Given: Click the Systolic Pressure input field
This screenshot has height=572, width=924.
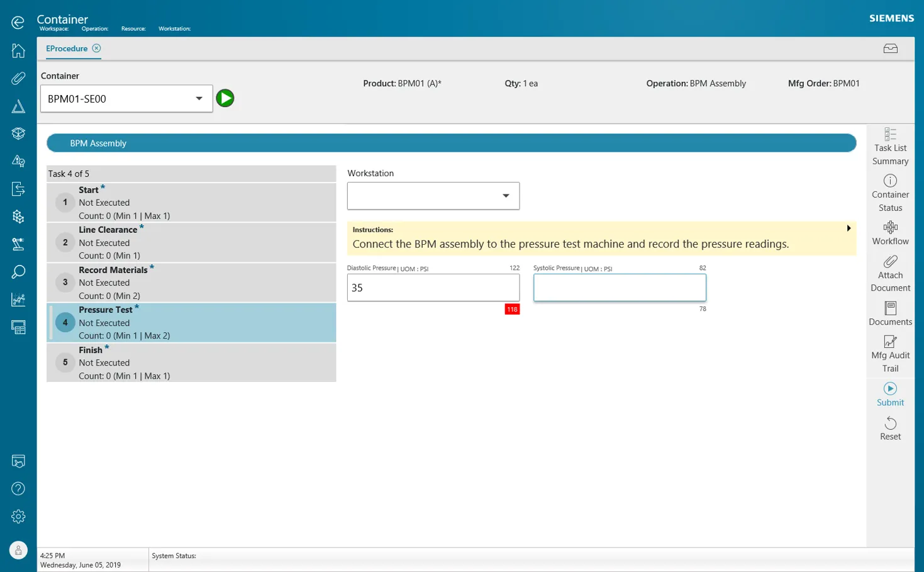Looking at the screenshot, I should [x=619, y=287].
